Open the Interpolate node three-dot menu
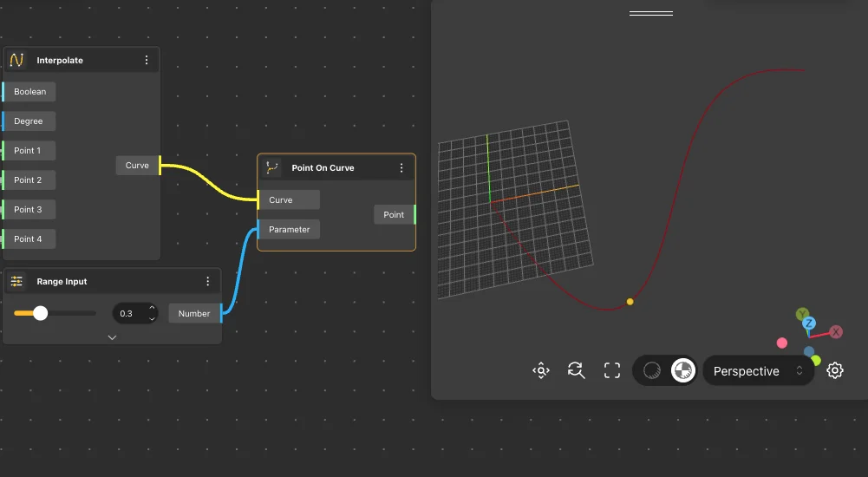This screenshot has height=477, width=868. point(147,60)
